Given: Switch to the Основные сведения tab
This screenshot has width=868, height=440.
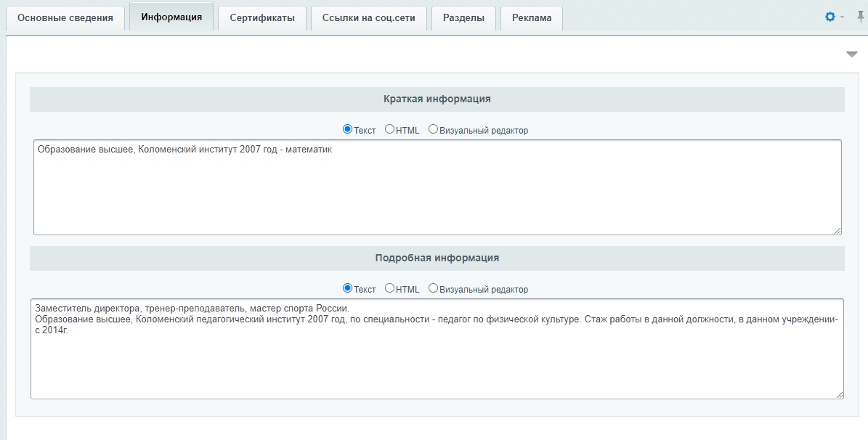Looking at the screenshot, I should click(x=65, y=17).
